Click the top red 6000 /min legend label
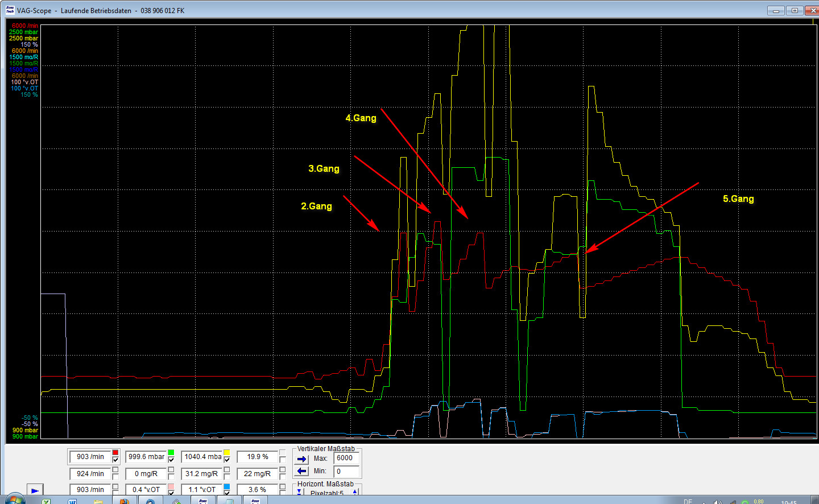The width and height of the screenshot is (819, 504). click(x=25, y=26)
